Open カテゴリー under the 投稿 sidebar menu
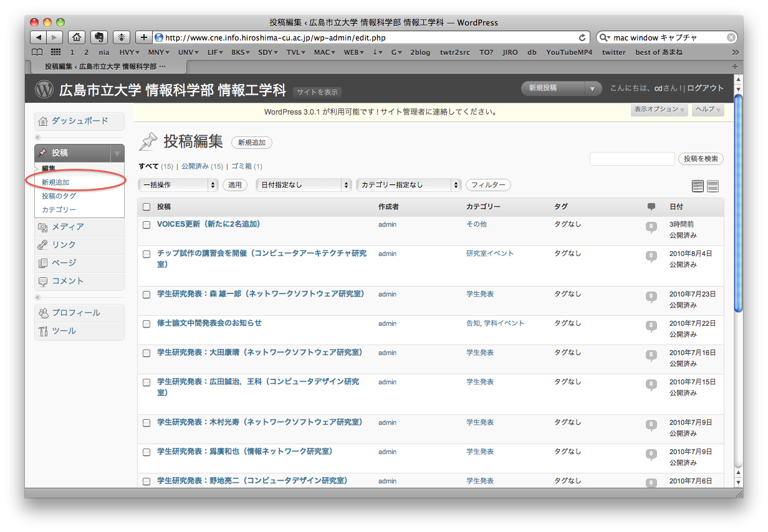Viewport: 768px width, 532px height. [x=59, y=210]
